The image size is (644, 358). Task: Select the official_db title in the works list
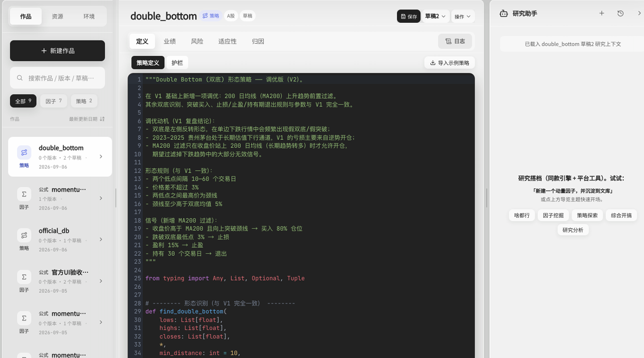54,231
